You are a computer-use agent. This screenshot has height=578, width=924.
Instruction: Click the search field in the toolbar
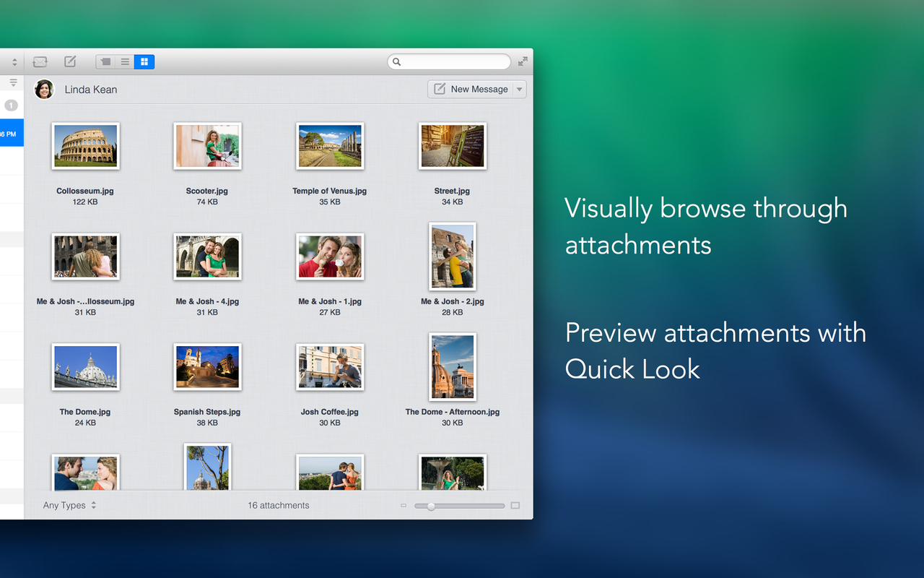coord(449,62)
